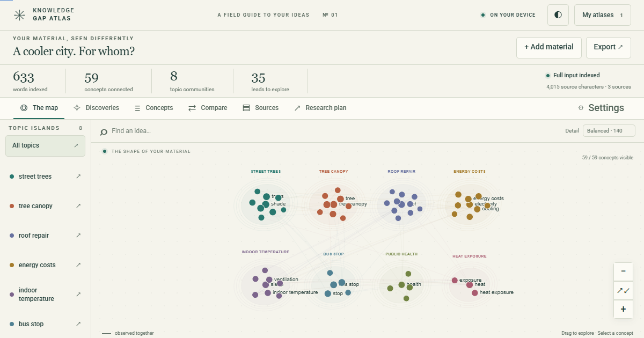Image resolution: width=644 pixels, height=338 pixels.
Task: Open the Sources tab
Action: coord(261,108)
